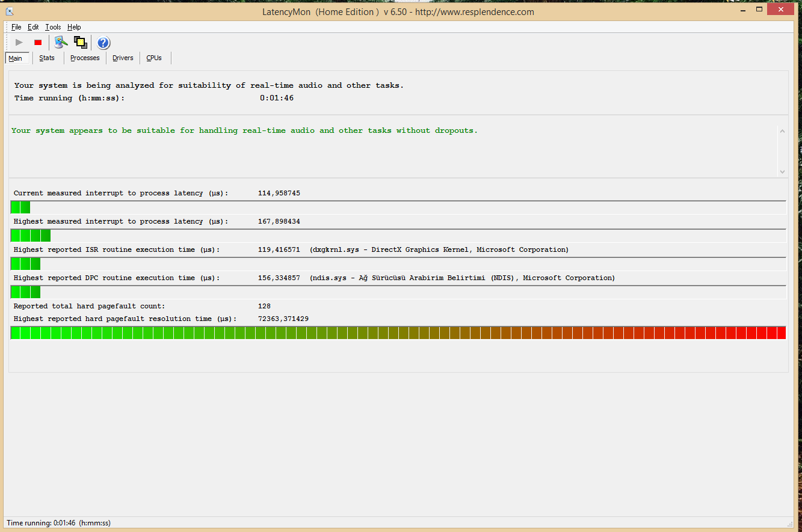Viewport: 802px width, 532px height.
Task: Maximize the LatencyMon window
Action: (759, 10)
